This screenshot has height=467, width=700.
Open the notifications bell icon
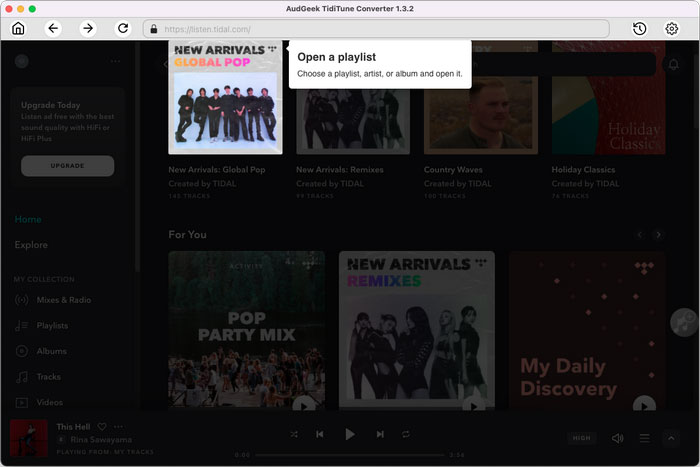click(673, 65)
